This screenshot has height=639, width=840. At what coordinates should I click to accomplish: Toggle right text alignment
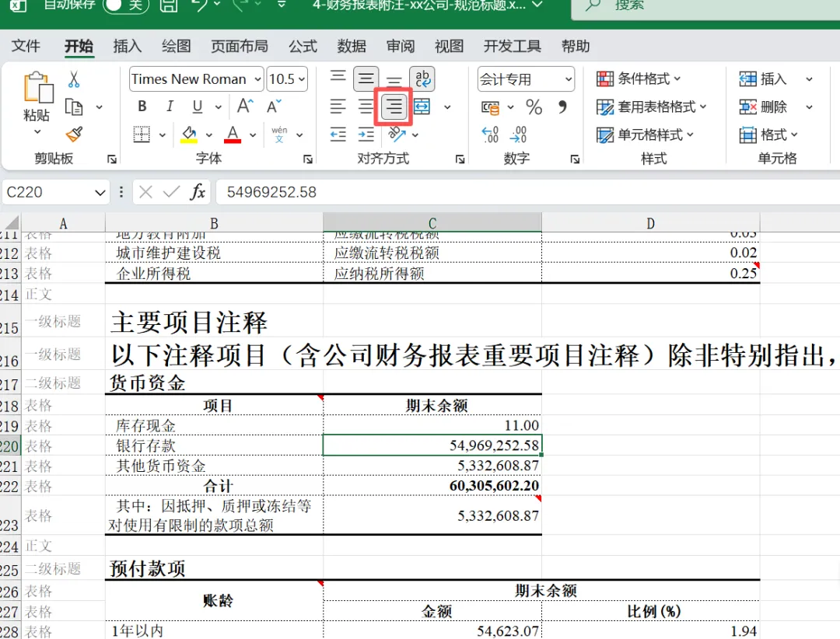pyautogui.click(x=394, y=106)
